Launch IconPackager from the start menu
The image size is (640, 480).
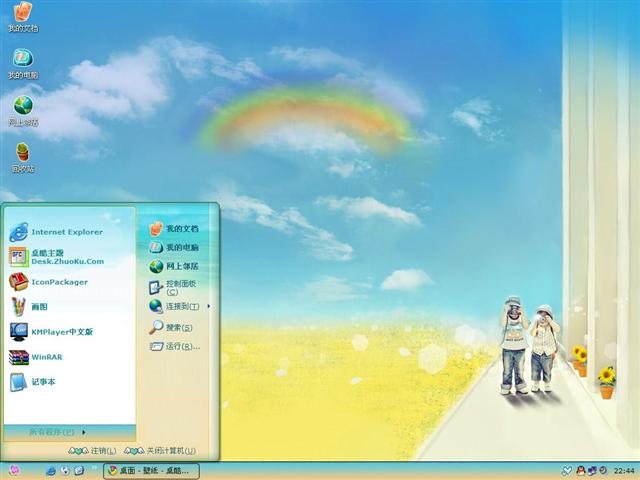point(48,282)
